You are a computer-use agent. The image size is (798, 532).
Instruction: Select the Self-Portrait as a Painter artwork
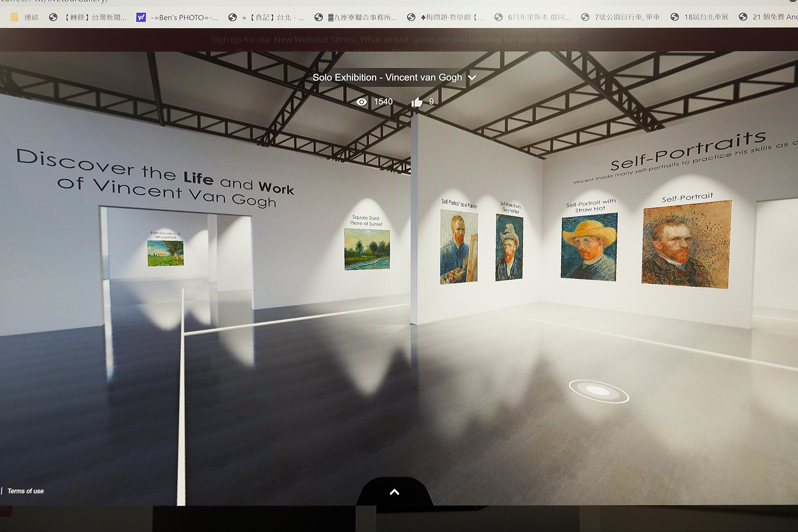coord(458,247)
